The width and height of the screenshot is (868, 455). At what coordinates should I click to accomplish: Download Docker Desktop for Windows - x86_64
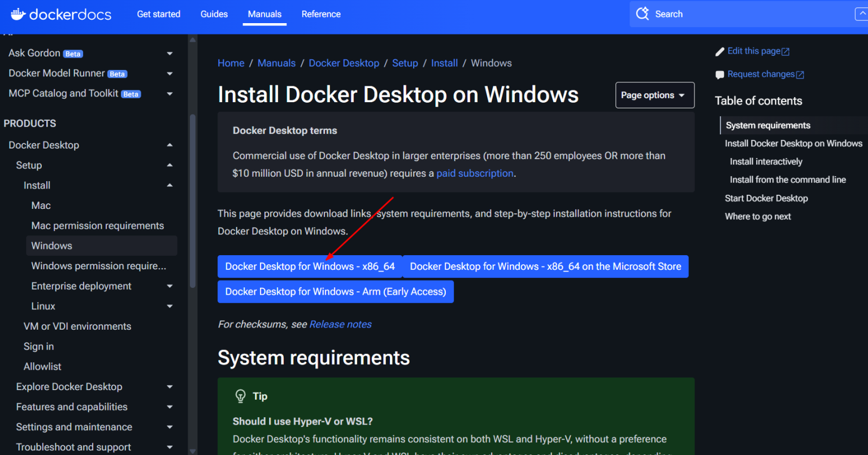click(310, 266)
